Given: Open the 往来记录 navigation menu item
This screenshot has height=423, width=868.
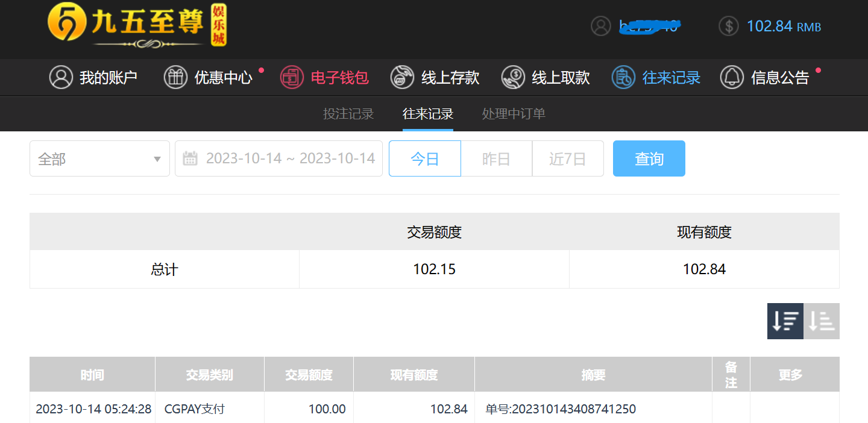Looking at the screenshot, I should tap(656, 77).
